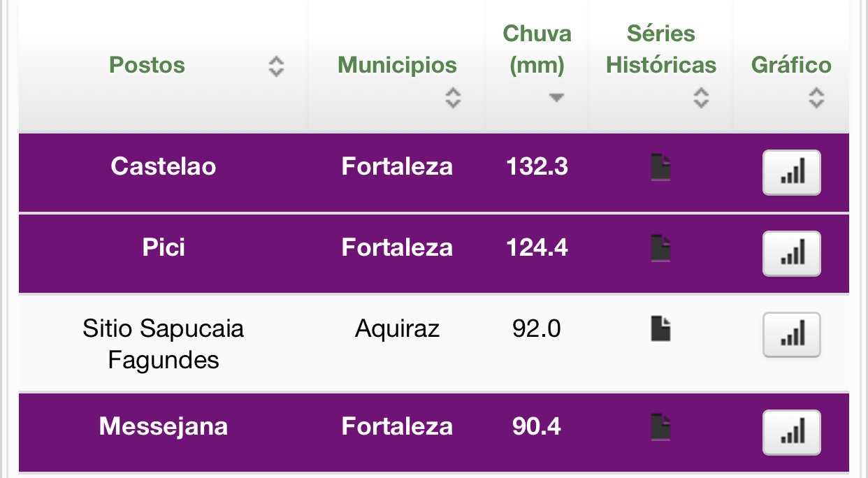This screenshot has width=868, height=478.
Task: Select the Aquiraz municipality cell
Action: 397,328
